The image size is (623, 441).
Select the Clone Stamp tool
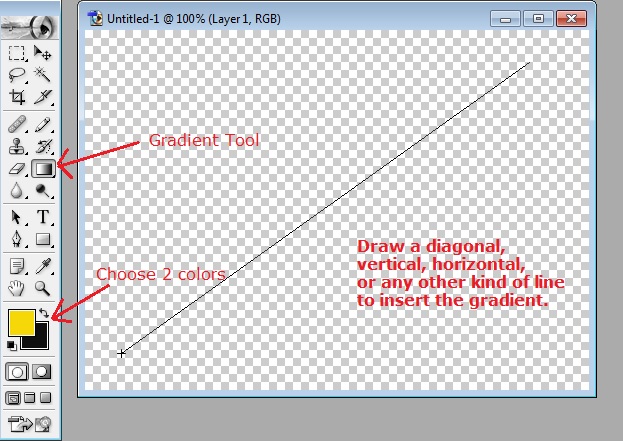coord(17,146)
